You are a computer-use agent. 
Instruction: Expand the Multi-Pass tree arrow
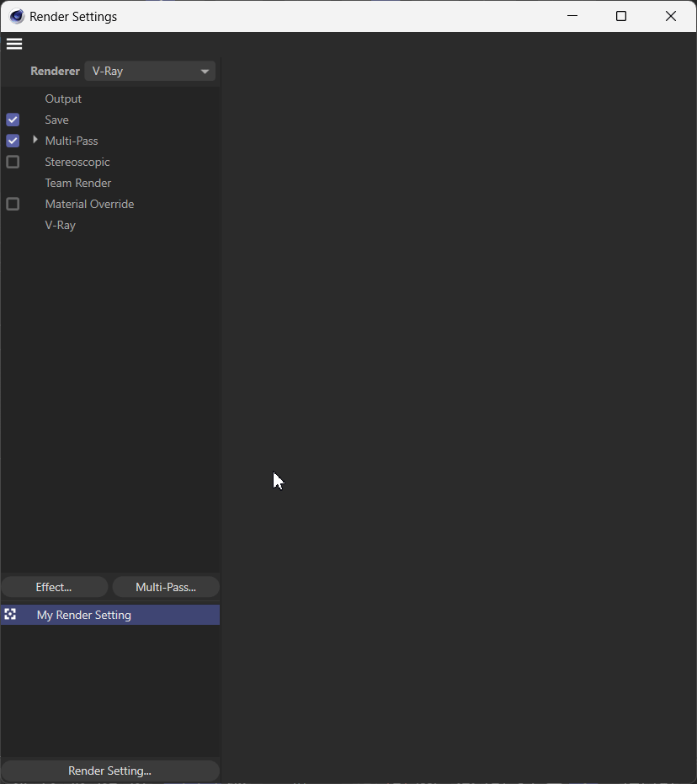point(35,140)
